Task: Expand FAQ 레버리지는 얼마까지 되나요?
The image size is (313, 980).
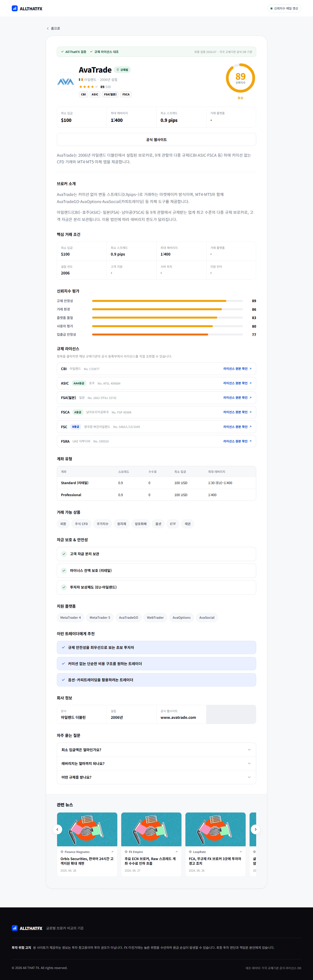Action: pyautogui.click(x=156, y=763)
